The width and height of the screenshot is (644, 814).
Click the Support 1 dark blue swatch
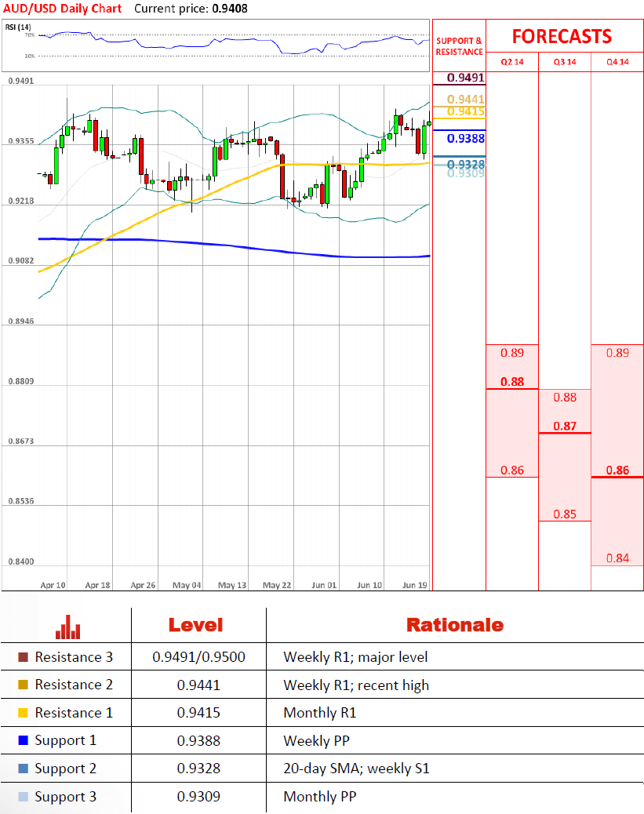click(x=23, y=740)
